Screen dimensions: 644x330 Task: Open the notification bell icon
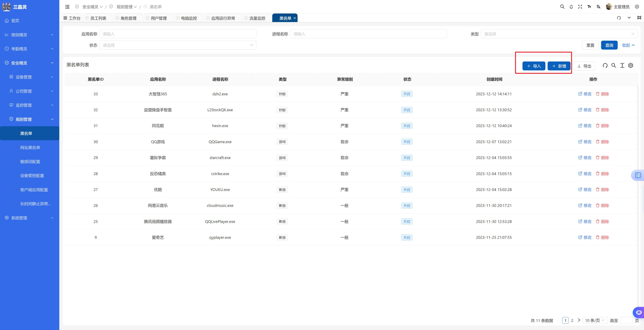[x=571, y=7]
